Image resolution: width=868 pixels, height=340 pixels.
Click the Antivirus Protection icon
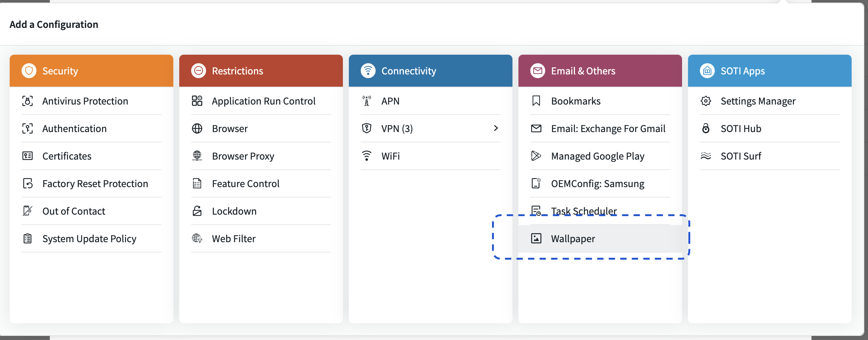click(x=28, y=101)
